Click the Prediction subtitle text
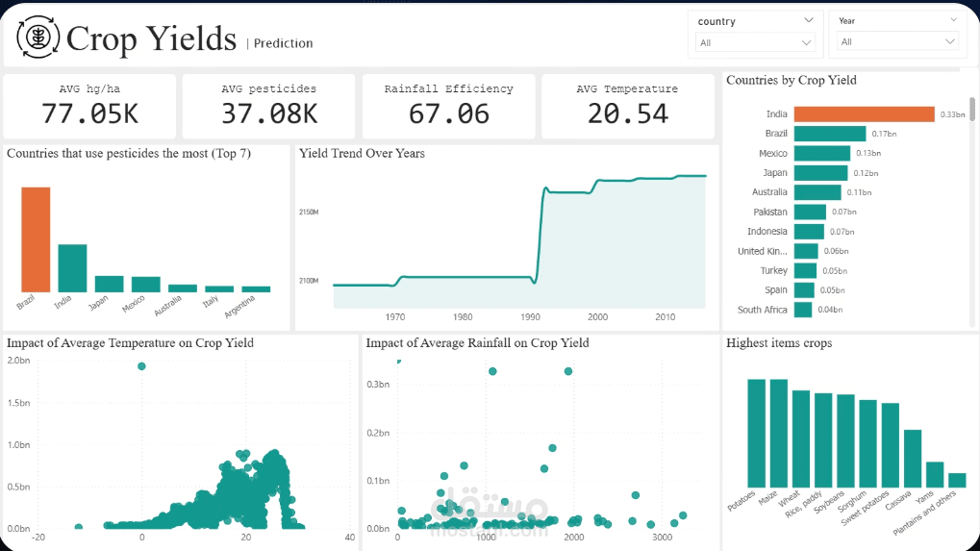 283,43
